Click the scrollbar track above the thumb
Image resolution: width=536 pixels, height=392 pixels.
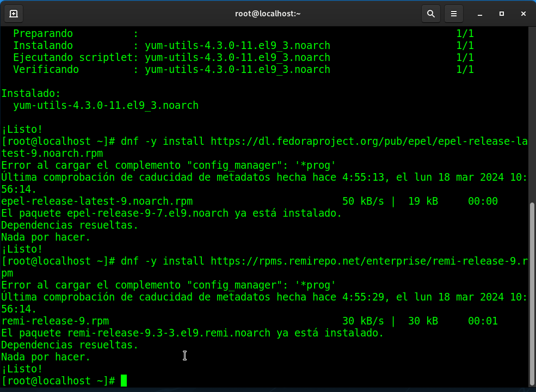point(532,109)
